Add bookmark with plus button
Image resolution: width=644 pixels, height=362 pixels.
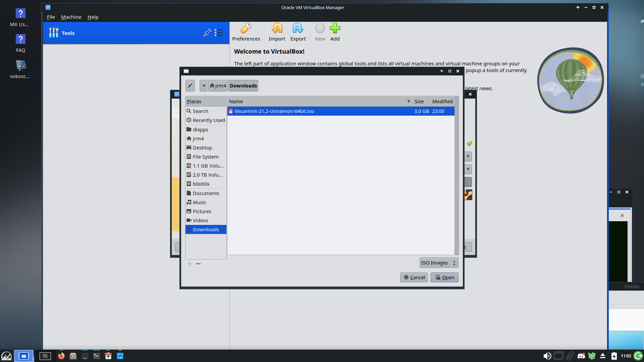[x=190, y=264]
